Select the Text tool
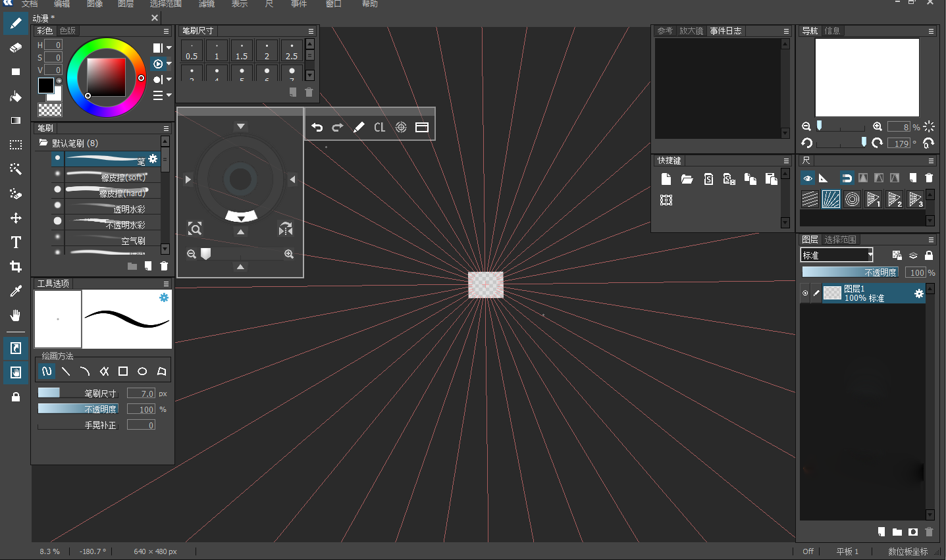The image size is (946, 560). tap(16, 242)
